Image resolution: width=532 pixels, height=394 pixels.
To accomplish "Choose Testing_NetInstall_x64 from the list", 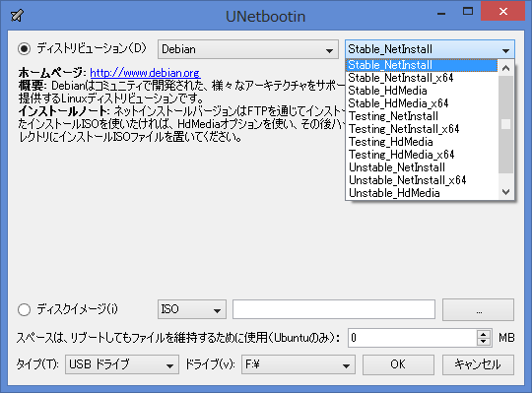I will [x=422, y=129].
